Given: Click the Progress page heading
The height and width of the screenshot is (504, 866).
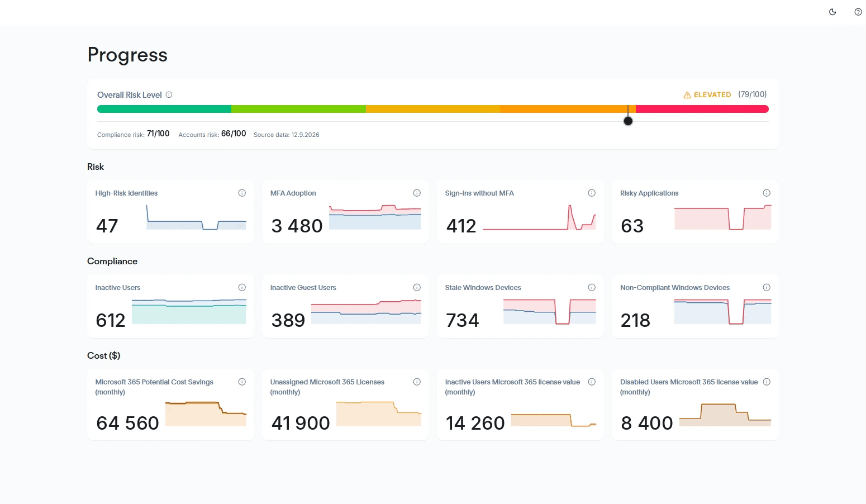Looking at the screenshot, I should 127,55.
